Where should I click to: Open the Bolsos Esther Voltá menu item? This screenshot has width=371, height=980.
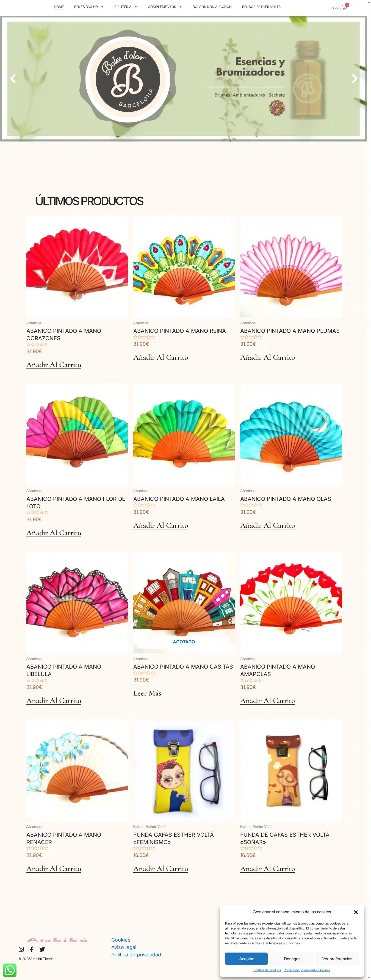tap(261, 7)
